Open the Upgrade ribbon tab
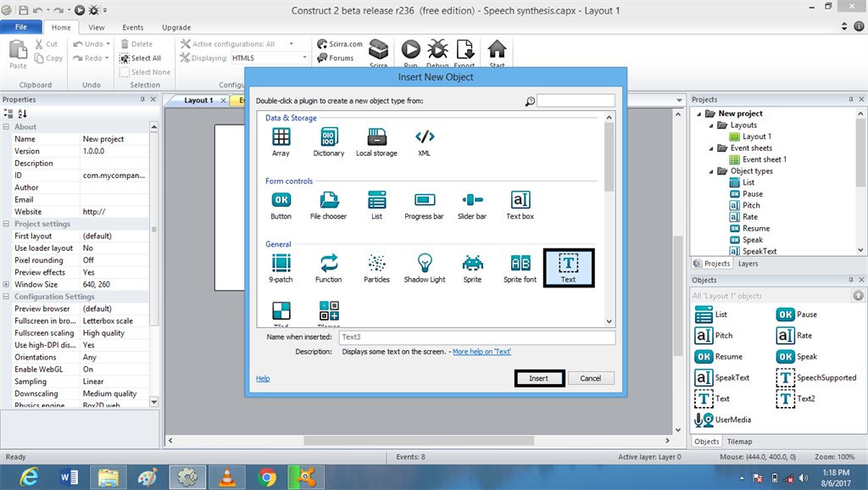Screen dimensions: 868x490 (x=176, y=27)
